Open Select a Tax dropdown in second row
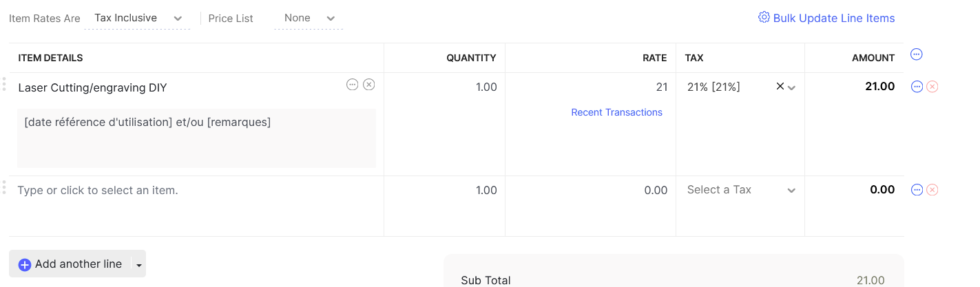 click(741, 190)
